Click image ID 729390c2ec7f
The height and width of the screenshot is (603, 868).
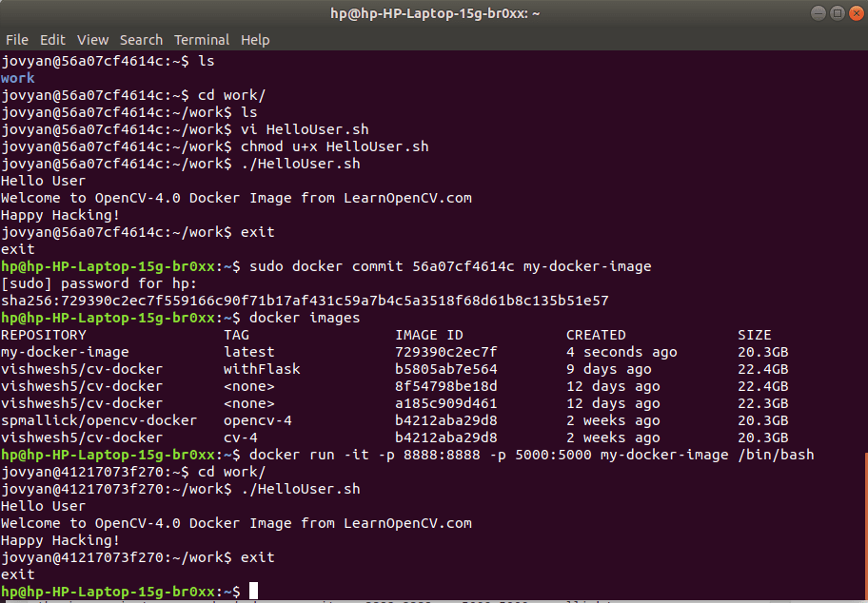(x=446, y=353)
